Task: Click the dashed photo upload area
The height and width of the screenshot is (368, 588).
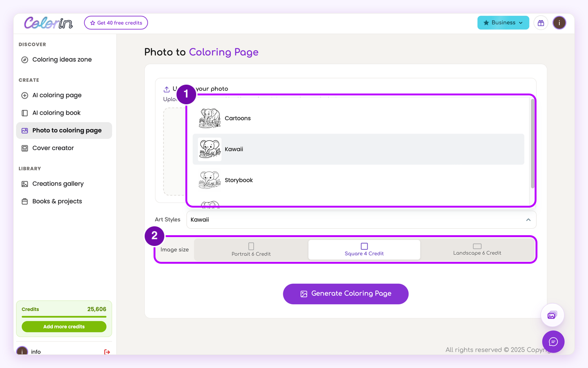Action: 175,152
